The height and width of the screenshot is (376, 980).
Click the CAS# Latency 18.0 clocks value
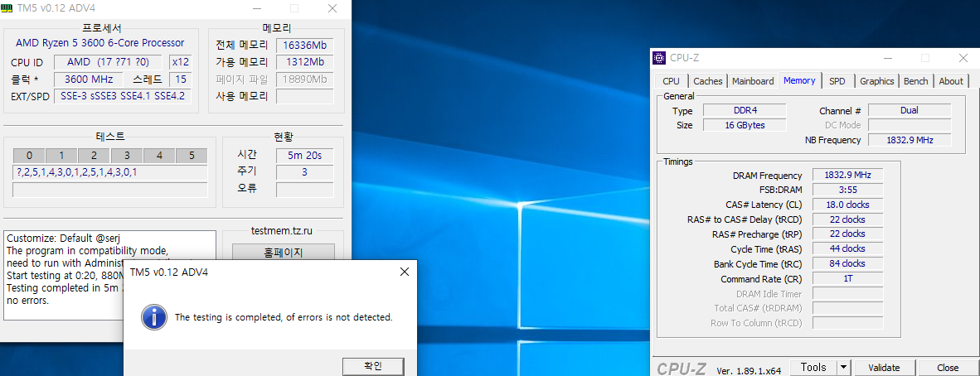[x=847, y=205]
